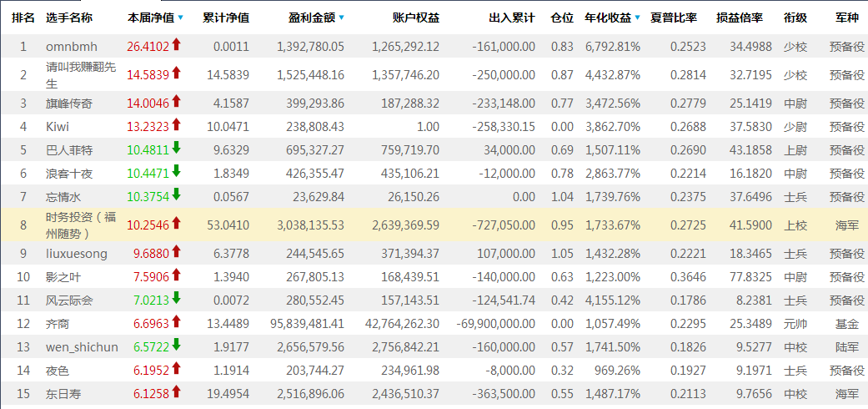The width and height of the screenshot is (868, 409).
Task: Open player liuxuesong
Action: click(x=77, y=254)
